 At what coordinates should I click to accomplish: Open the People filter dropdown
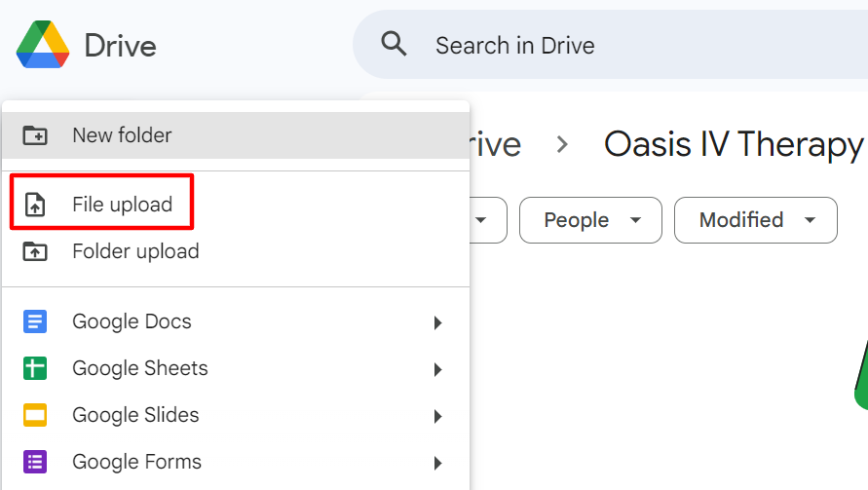[x=590, y=220]
